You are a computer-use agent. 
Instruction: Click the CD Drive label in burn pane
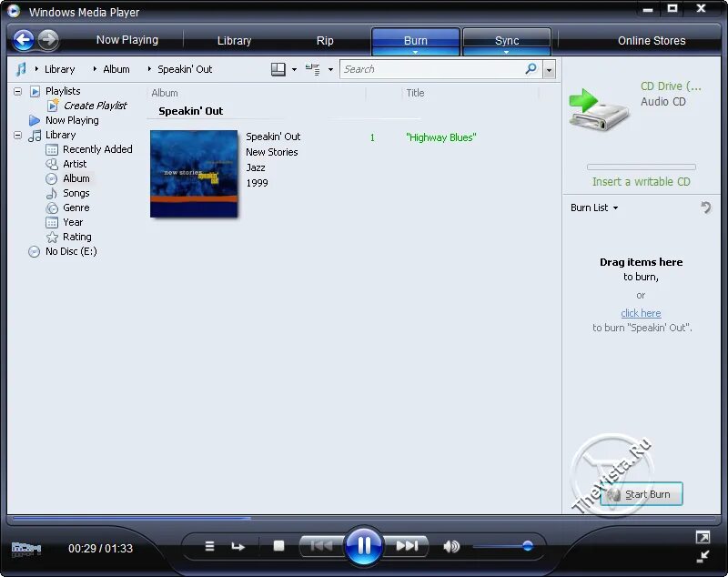pos(671,86)
